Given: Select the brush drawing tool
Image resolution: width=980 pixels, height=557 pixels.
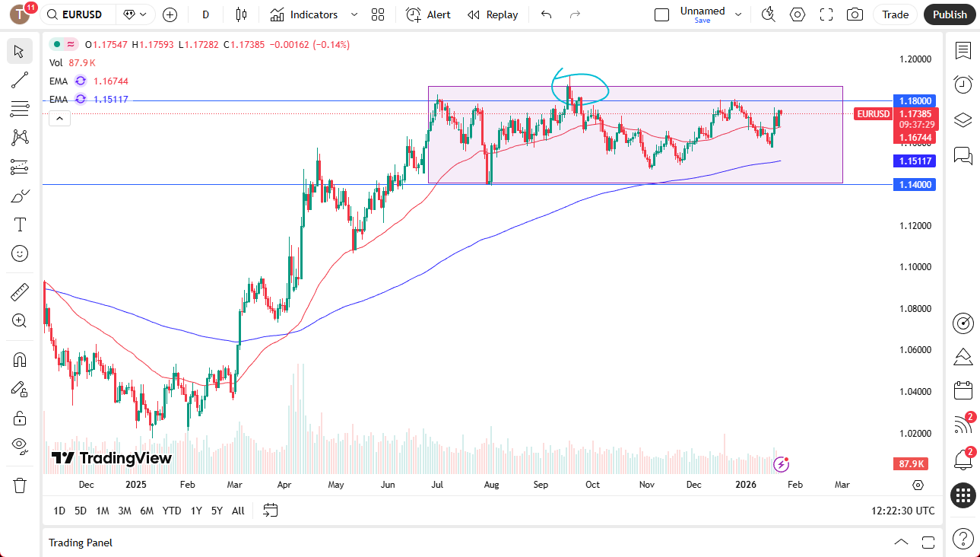Looking at the screenshot, I should (20, 196).
